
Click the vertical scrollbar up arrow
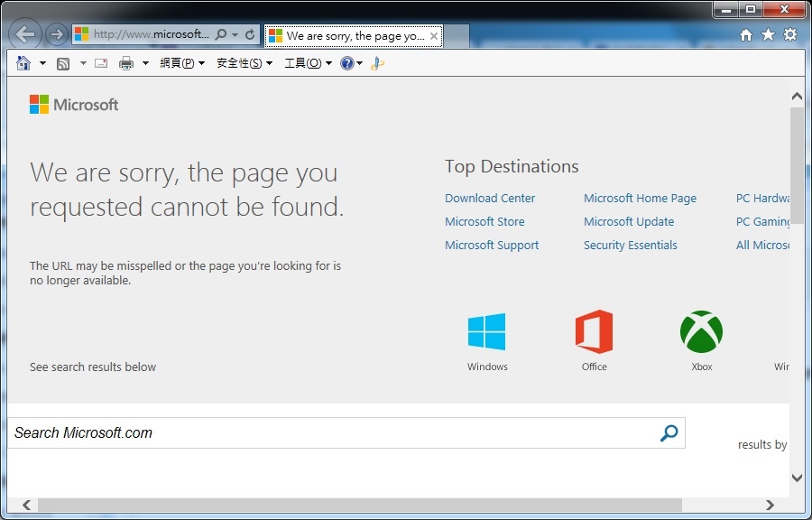coord(797,97)
